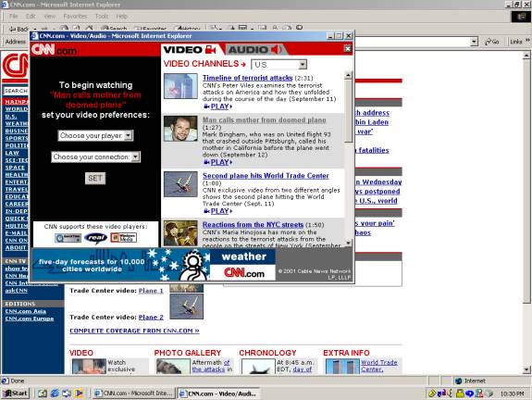Click the CNN.com logo in the popup header
Screen dimensions: 532x400
[x=55, y=50]
